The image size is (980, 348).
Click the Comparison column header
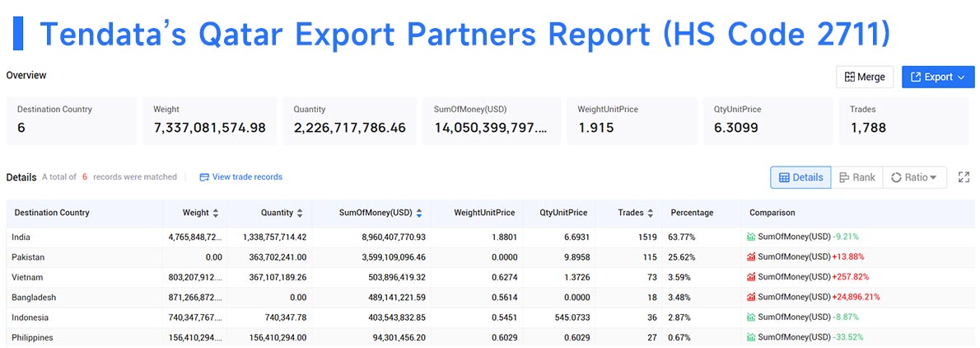[772, 213]
